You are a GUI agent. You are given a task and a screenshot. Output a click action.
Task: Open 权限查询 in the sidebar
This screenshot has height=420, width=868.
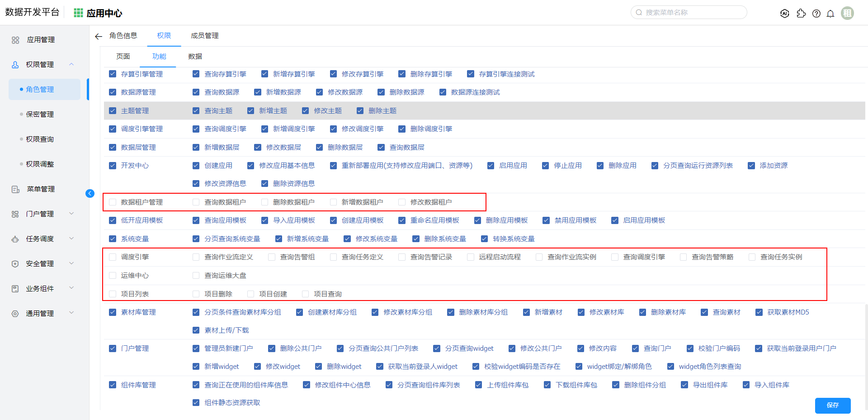tap(40, 139)
